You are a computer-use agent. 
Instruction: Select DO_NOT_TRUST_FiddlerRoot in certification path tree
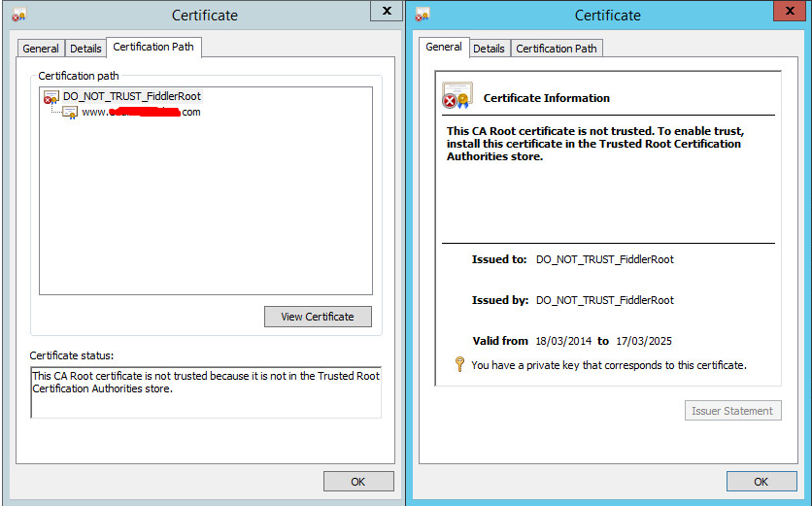pos(131,96)
